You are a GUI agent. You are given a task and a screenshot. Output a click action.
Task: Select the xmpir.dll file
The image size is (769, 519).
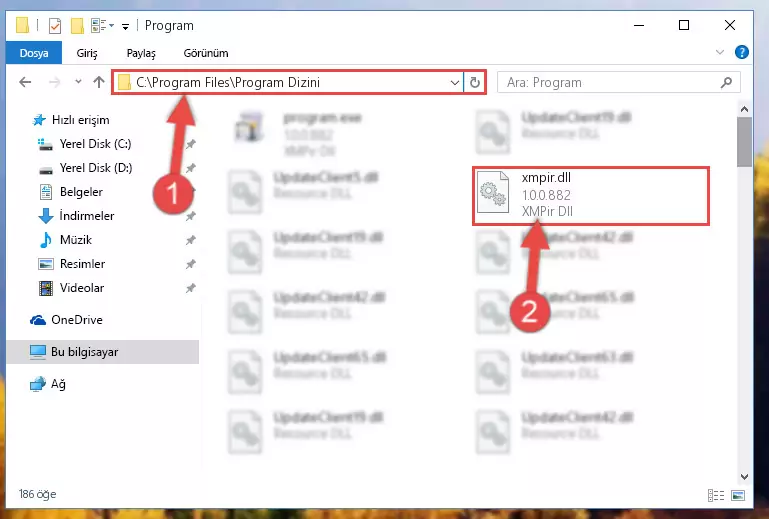click(x=590, y=195)
